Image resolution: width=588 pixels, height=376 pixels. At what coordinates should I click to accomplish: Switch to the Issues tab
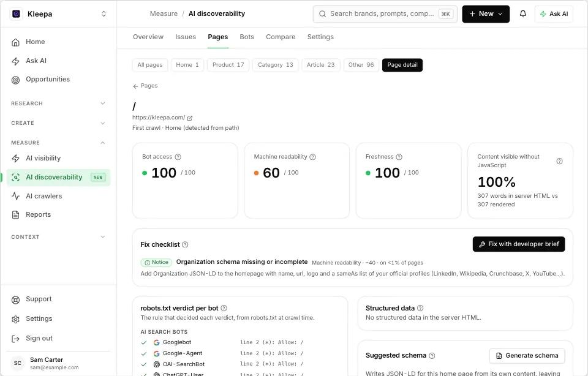[186, 37]
